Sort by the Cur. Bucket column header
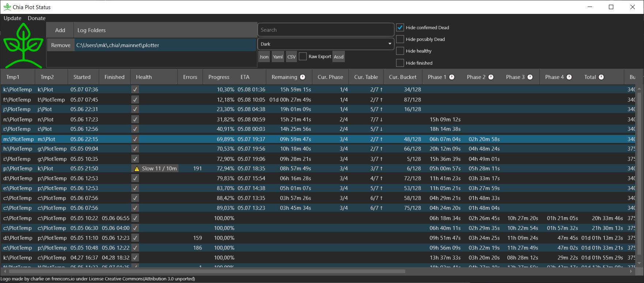Viewport: 644px width, 283px height. [403, 77]
